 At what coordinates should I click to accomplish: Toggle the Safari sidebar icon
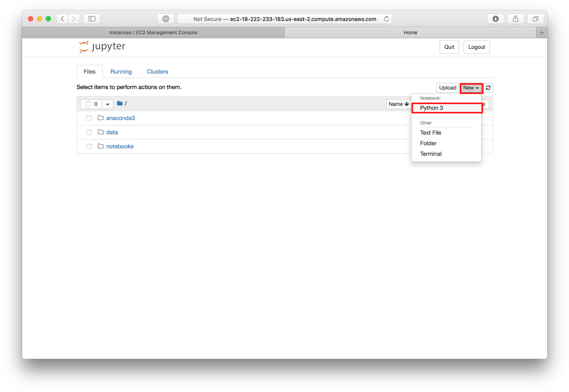coord(92,19)
